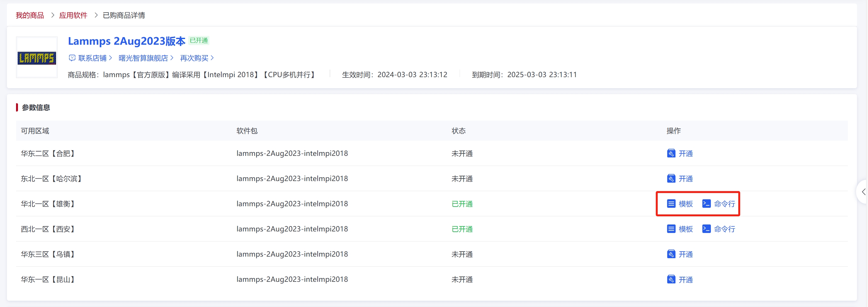868x307 pixels.
Task: Click the chat icon beside 联系店铺
Action: tap(72, 58)
